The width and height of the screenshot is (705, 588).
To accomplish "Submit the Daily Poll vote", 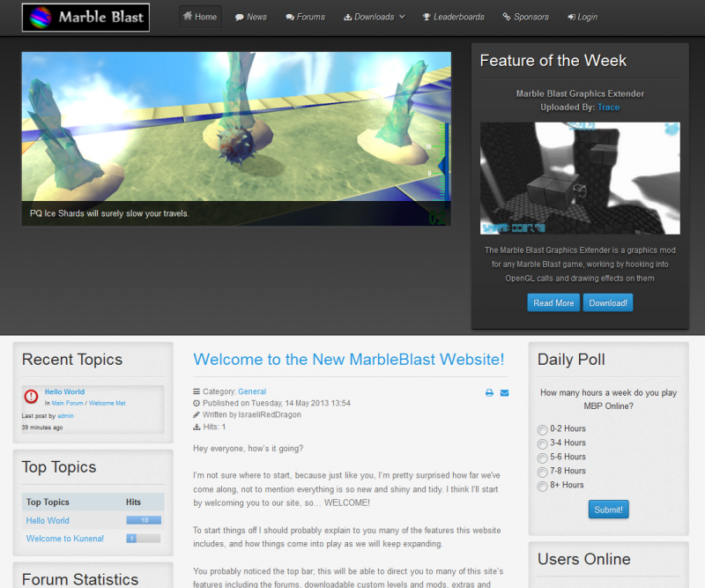I will [608, 510].
